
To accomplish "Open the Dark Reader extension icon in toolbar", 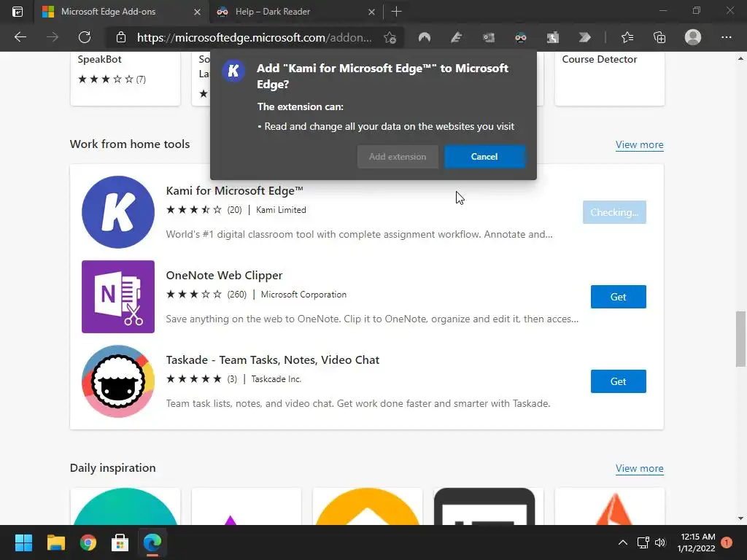I will 521,37.
